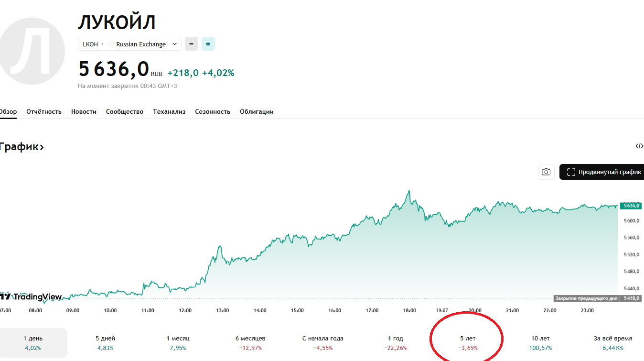This screenshot has height=361, width=644.
Task: Select the Теханализ tab
Action: coord(169,111)
